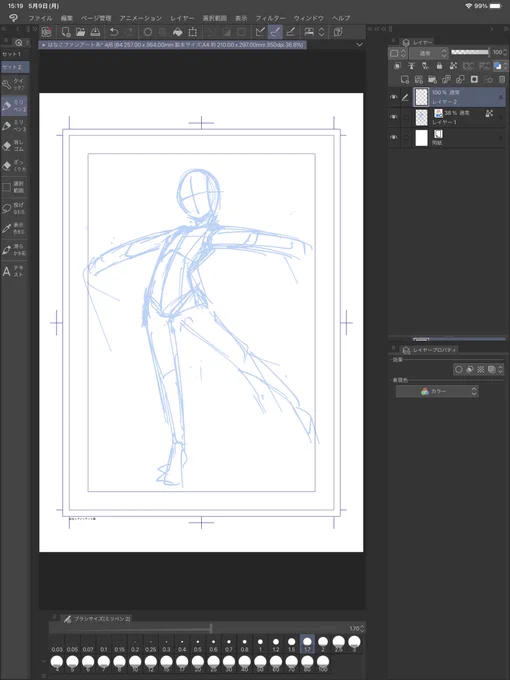Viewport: 510px width, 680px height.
Task: Click the border effect circle icon
Action: tap(458, 369)
